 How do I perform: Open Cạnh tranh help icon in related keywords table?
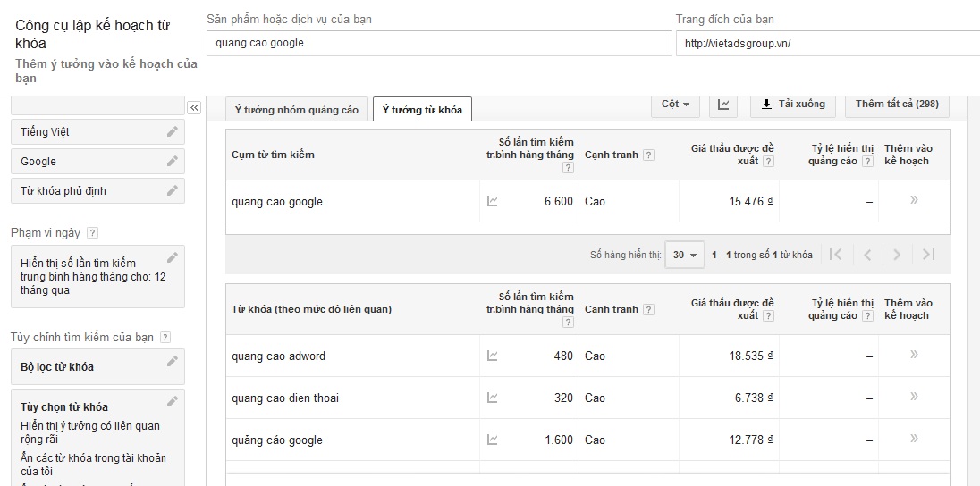coord(649,309)
